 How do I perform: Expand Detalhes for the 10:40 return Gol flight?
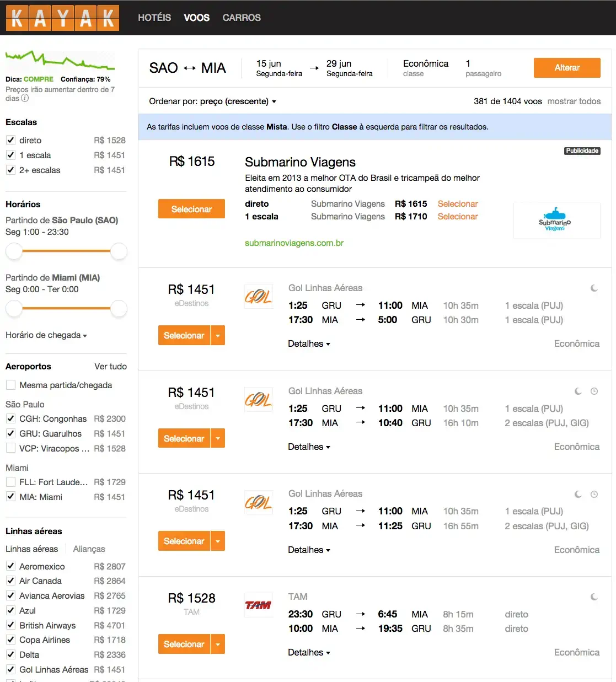(309, 447)
